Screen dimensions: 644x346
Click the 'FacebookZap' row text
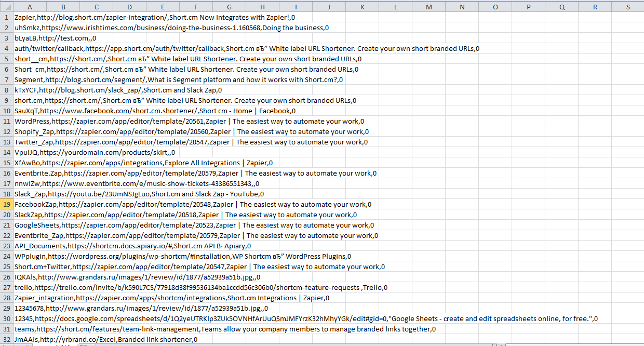pos(193,204)
